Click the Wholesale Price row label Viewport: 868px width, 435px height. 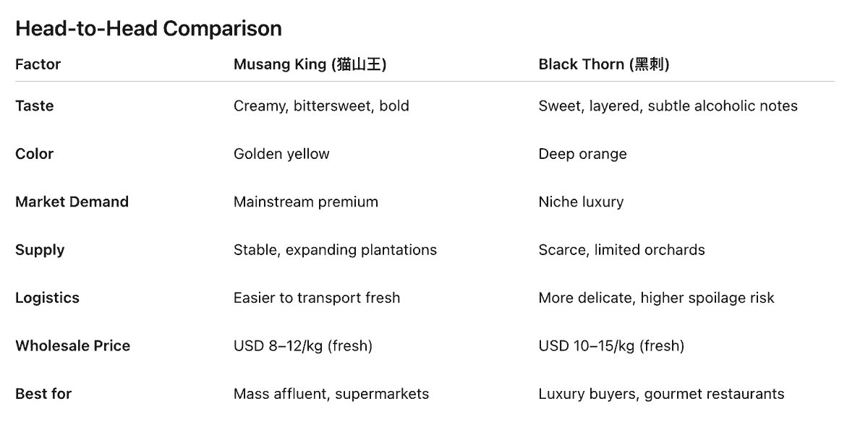(72, 345)
